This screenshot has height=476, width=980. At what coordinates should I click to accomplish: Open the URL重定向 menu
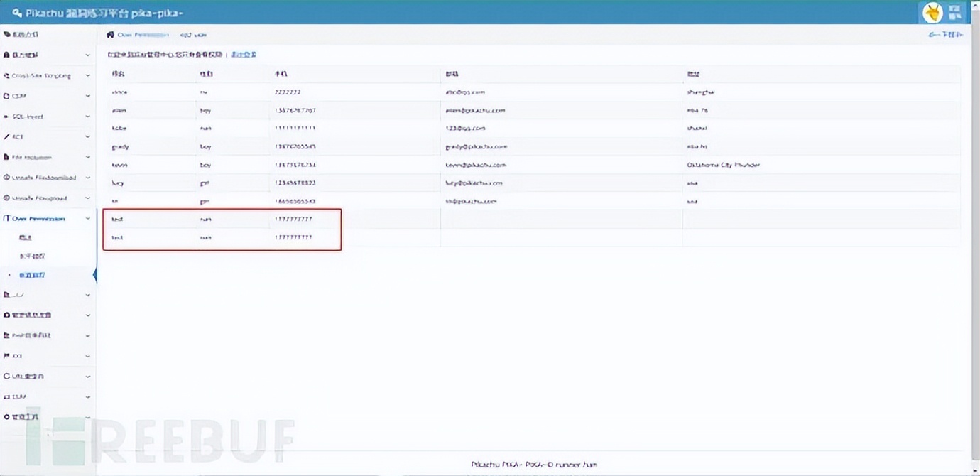coord(47,376)
